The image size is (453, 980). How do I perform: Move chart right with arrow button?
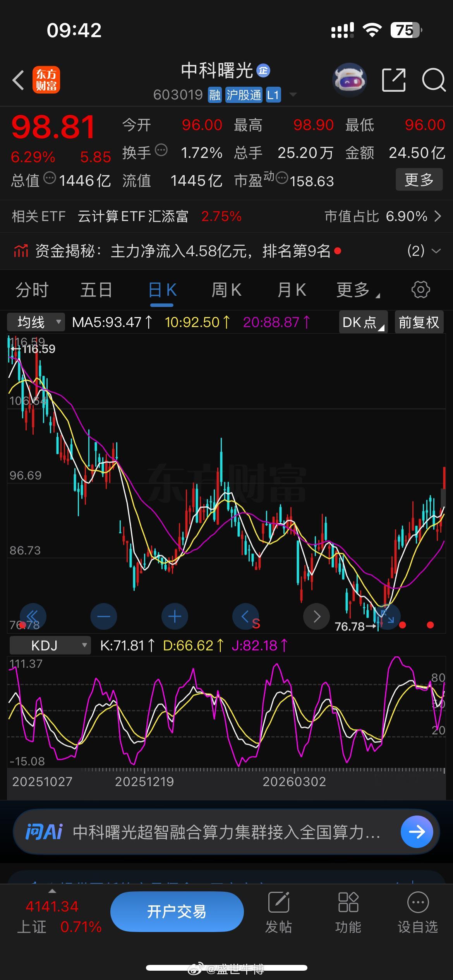316,616
